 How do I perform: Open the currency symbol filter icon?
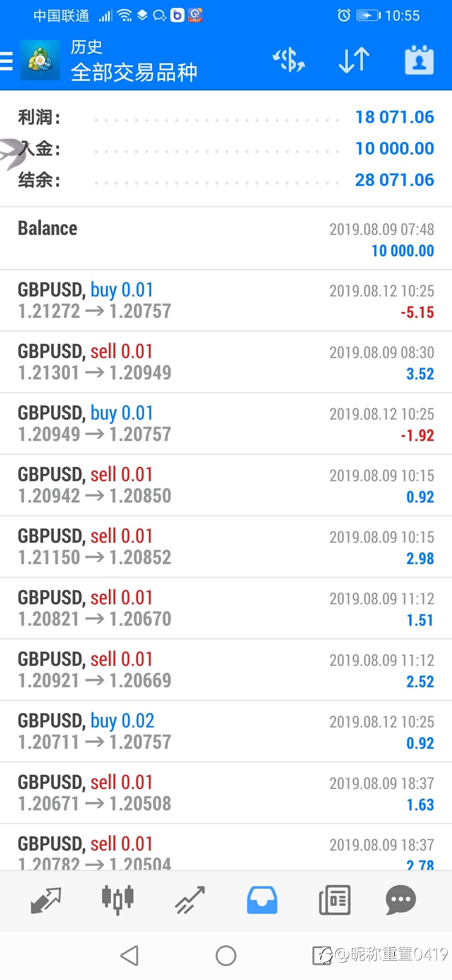click(289, 60)
